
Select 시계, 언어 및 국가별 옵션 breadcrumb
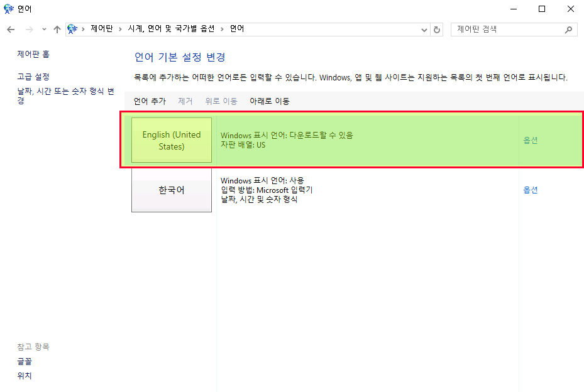(x=171, y=29)
